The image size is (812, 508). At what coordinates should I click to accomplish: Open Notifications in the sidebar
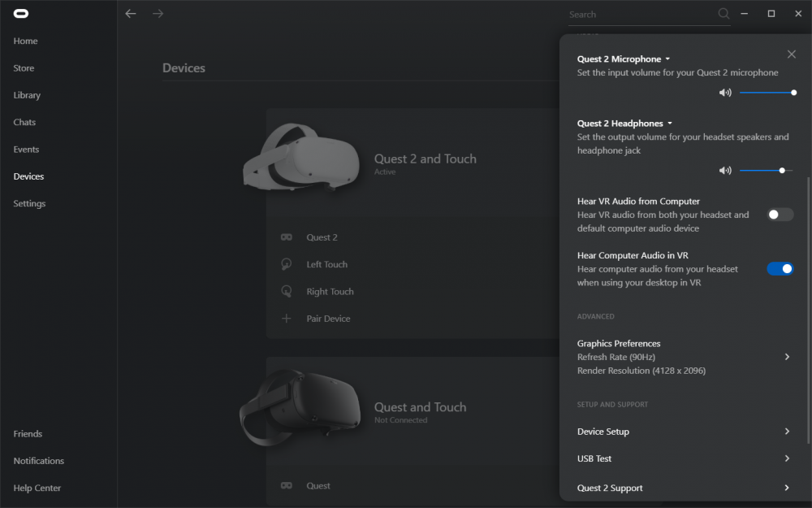(x=39, y=461)
